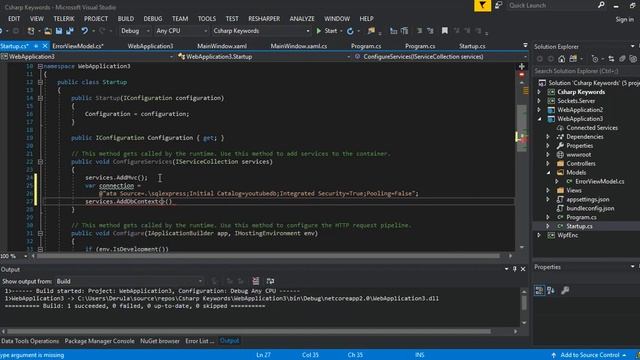This screenshot has height=360, width=640.
Task: Expand the WebApplication2 project node
Action: tap(539, 110)
